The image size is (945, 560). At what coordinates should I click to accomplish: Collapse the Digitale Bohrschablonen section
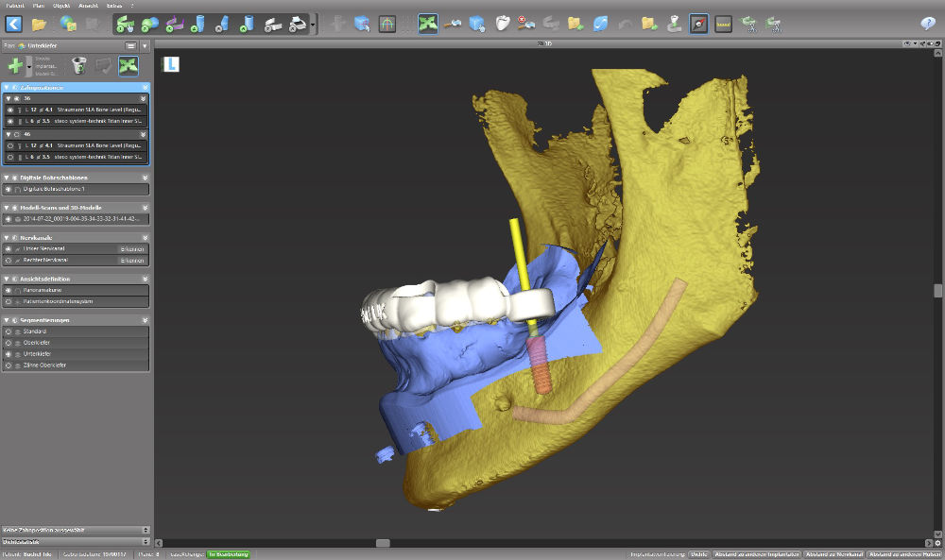pos(7,178)
